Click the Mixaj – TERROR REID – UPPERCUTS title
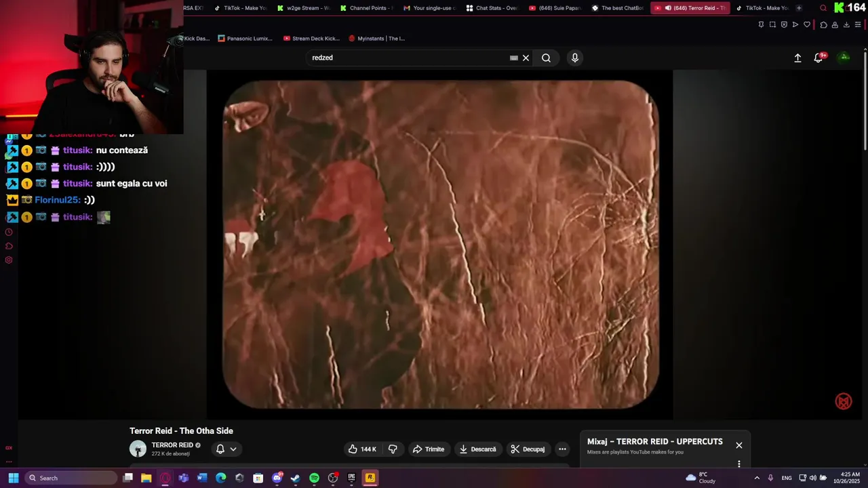The height and width of the screenshot is (488, 868). tap(655, 442)
